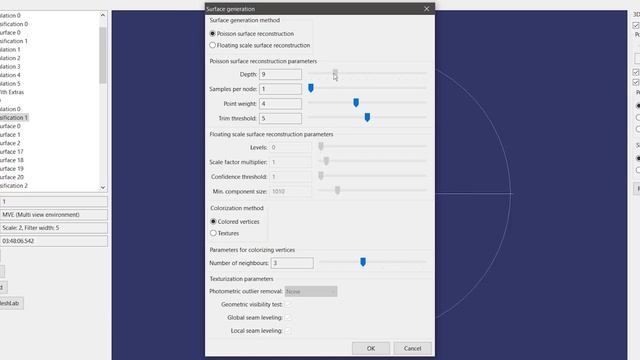Toggle Geometric visibility test checkbox
Viewport: 640px width, 360px height.
coord(287,304)
